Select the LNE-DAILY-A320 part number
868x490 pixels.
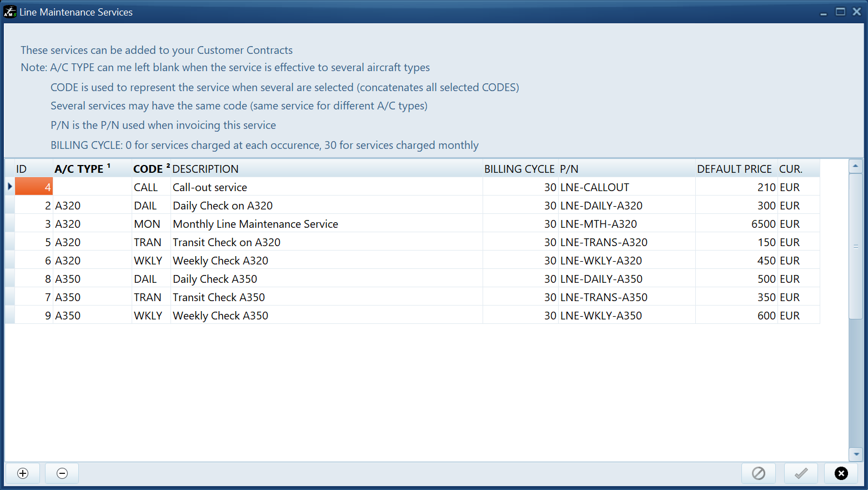pyautogui.click(x=626, y=206)
